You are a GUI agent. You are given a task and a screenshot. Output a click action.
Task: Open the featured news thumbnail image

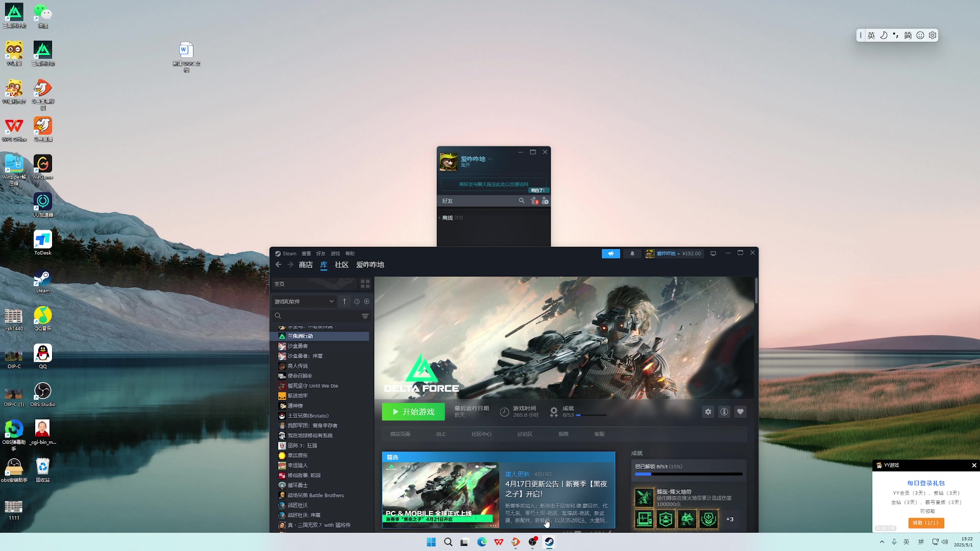coord(440,495)
